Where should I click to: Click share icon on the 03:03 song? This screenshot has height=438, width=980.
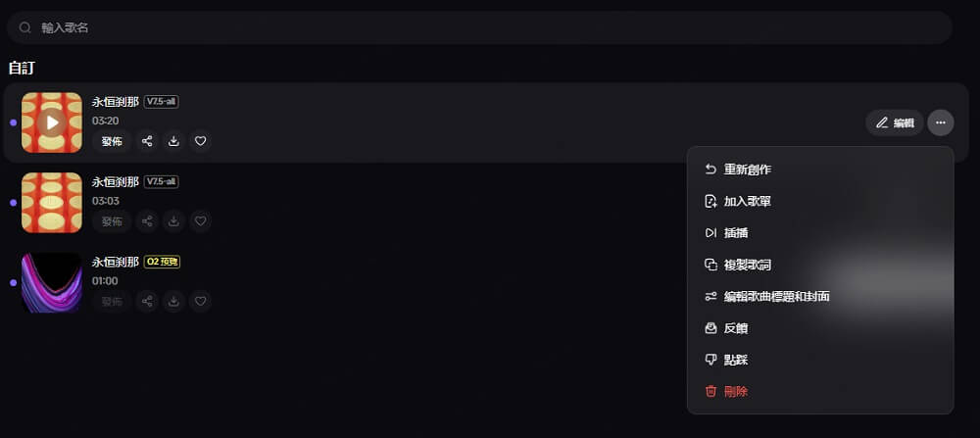click(x=147, y=220)
